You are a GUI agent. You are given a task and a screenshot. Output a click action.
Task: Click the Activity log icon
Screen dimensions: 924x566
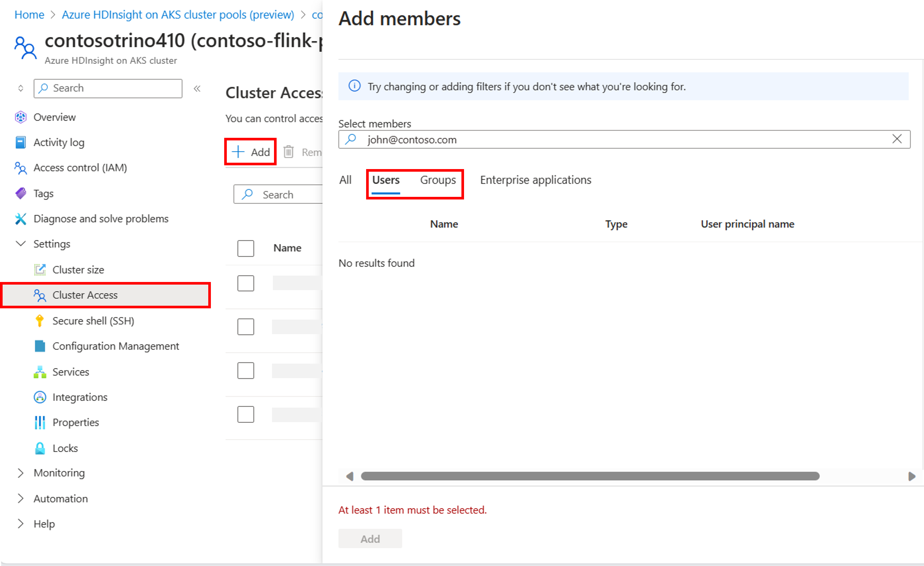21,142
